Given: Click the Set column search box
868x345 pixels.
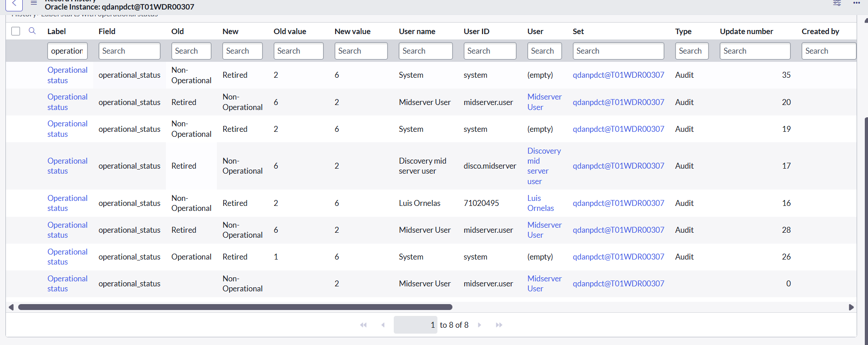Looking at the screenshot, I should click(x=618, y=51).
